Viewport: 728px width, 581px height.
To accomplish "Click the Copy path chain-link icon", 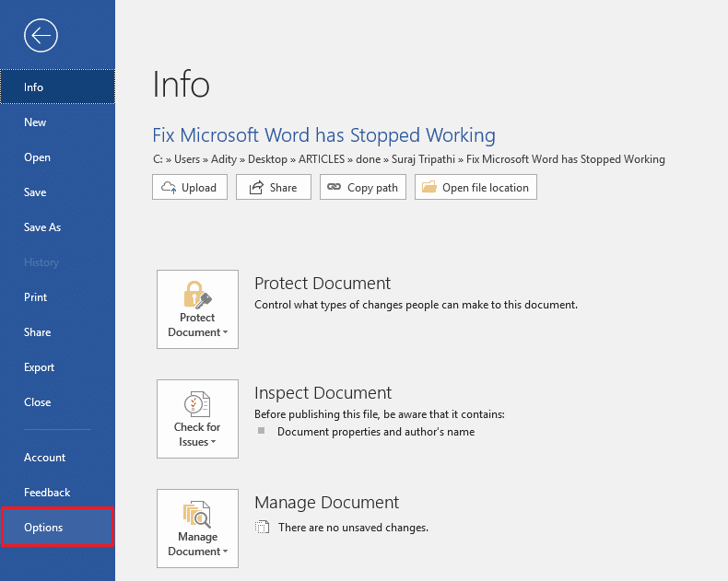I will 334,187.
